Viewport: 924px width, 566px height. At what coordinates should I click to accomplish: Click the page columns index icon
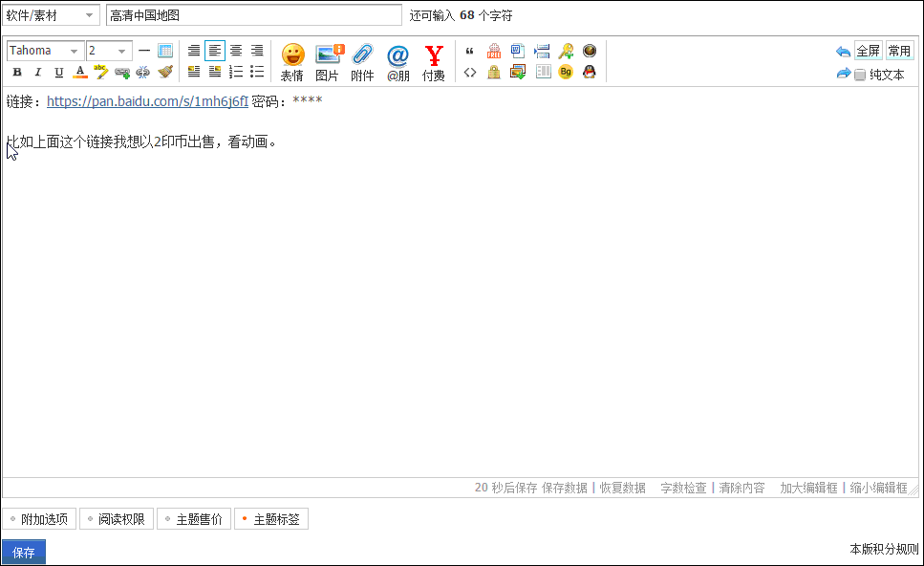544,72
